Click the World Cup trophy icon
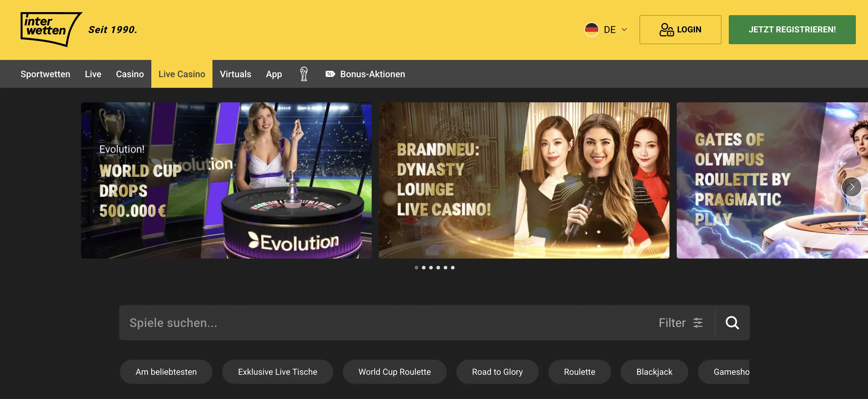 pyautogui.click(x=304, y=74)
